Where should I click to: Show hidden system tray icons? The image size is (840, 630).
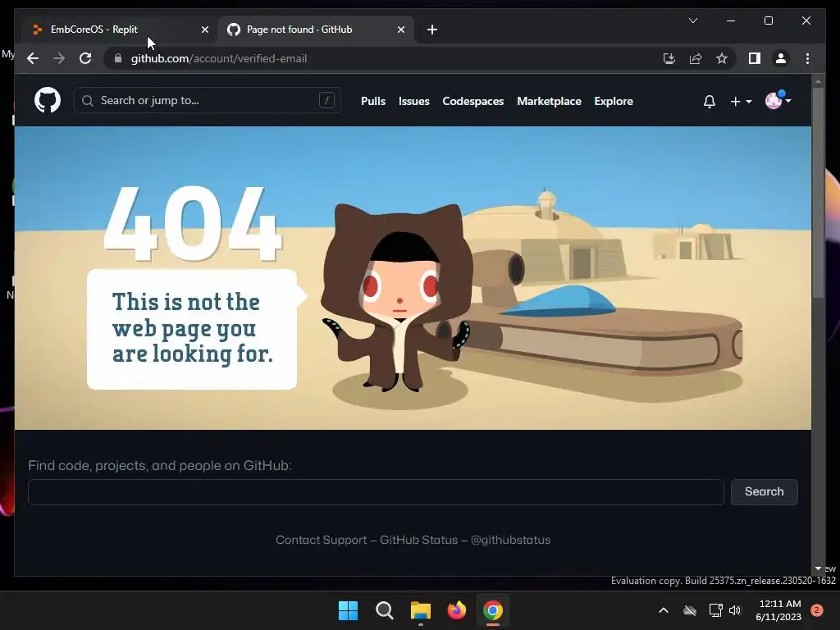pos(663,610)
